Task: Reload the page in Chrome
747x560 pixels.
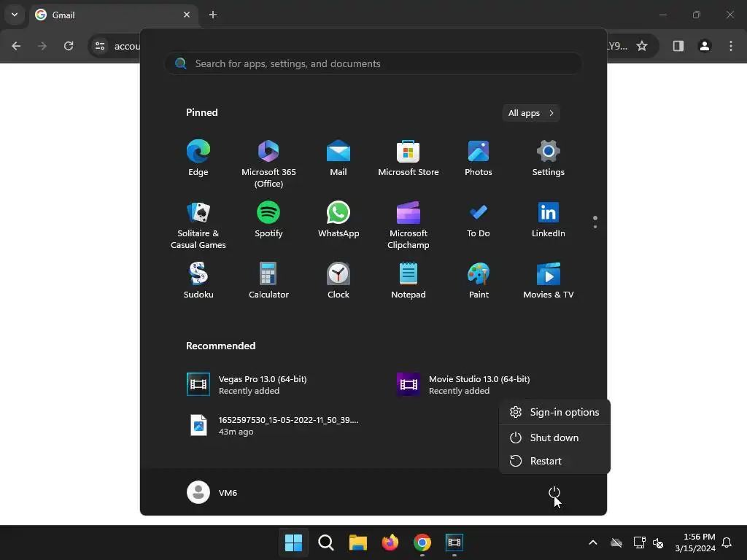Action: [x=69, y=46]
